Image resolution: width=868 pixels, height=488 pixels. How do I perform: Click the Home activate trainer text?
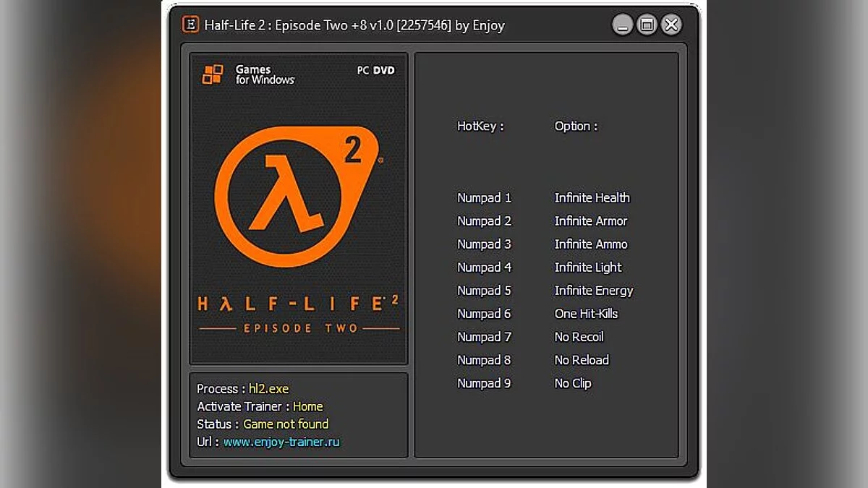[307, 406]
